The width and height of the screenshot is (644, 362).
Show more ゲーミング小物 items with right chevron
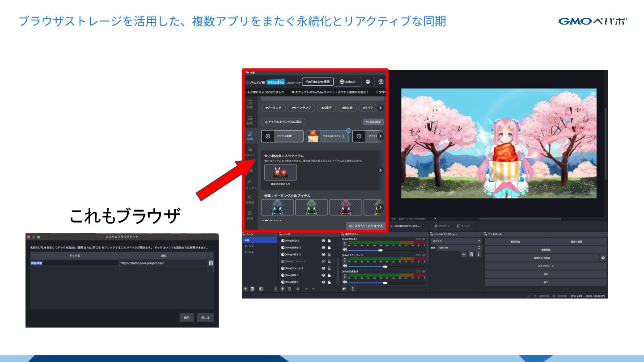pos(380,207)
